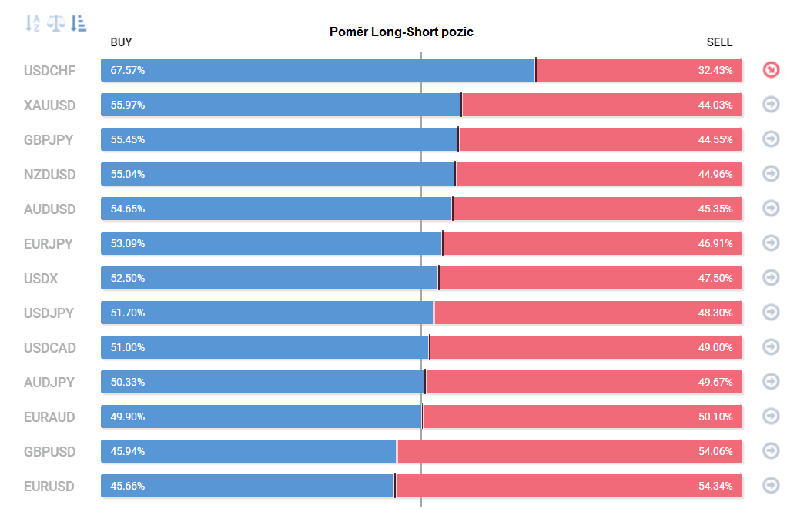Click the red arrow icon beside USDCHF
This screenshot has width=797, height=532.
point(771,69)
